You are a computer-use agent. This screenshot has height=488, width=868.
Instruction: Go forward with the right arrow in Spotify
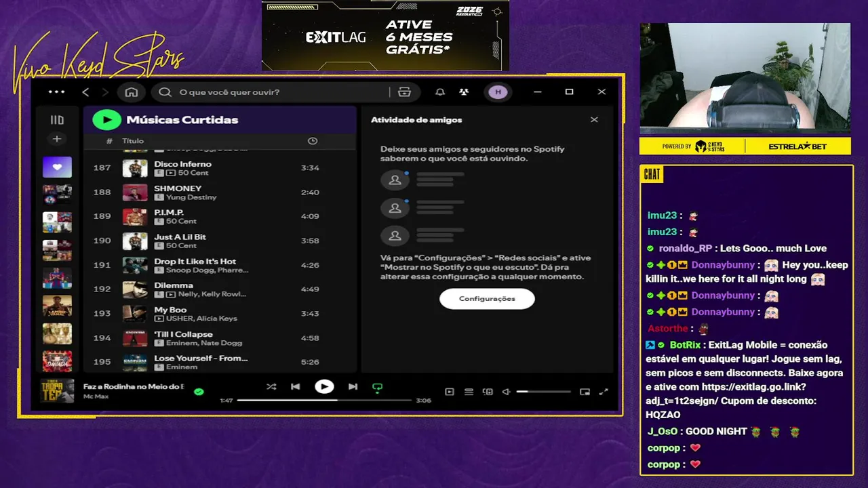105,92
